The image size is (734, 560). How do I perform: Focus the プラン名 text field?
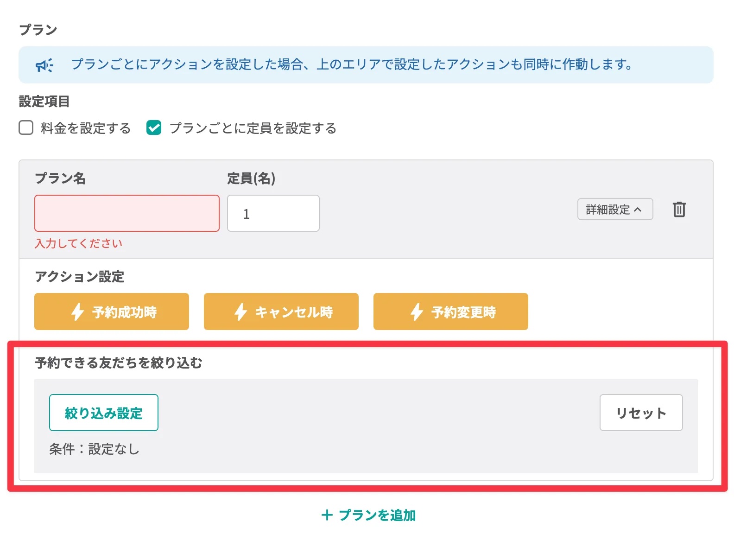[x=127, y=213]
